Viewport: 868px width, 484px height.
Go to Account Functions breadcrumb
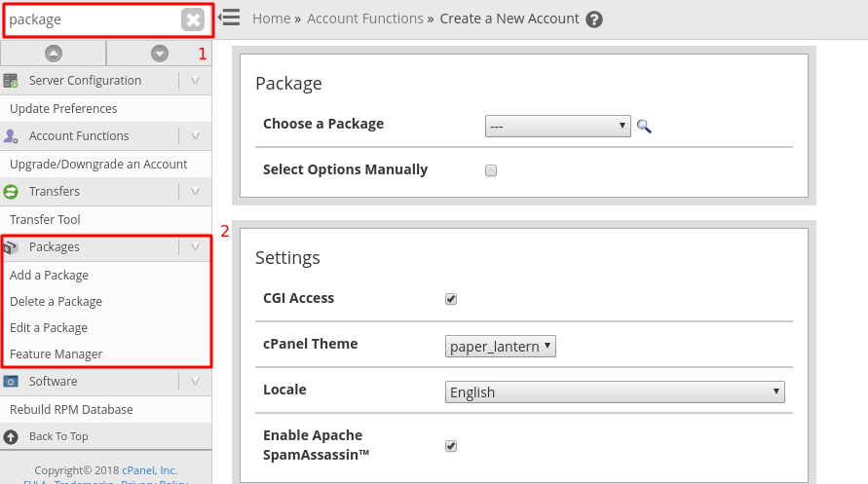point(365,19)
